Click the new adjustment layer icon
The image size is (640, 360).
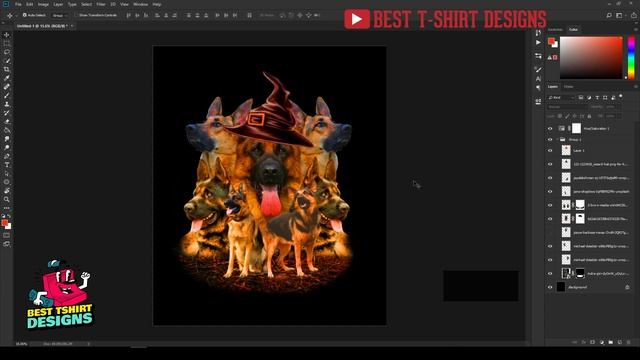(602, 342)
